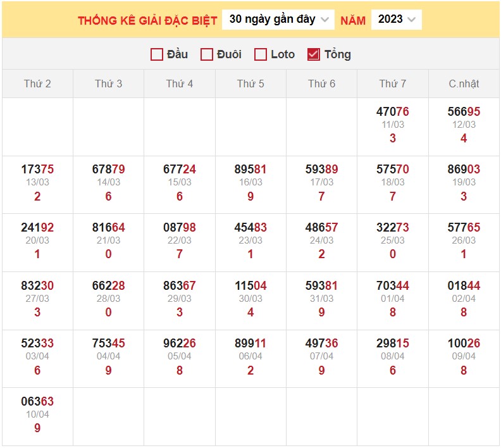501x448 pixels.
Task: Click result 89911 dated 06/04
Action: point(250,344)
